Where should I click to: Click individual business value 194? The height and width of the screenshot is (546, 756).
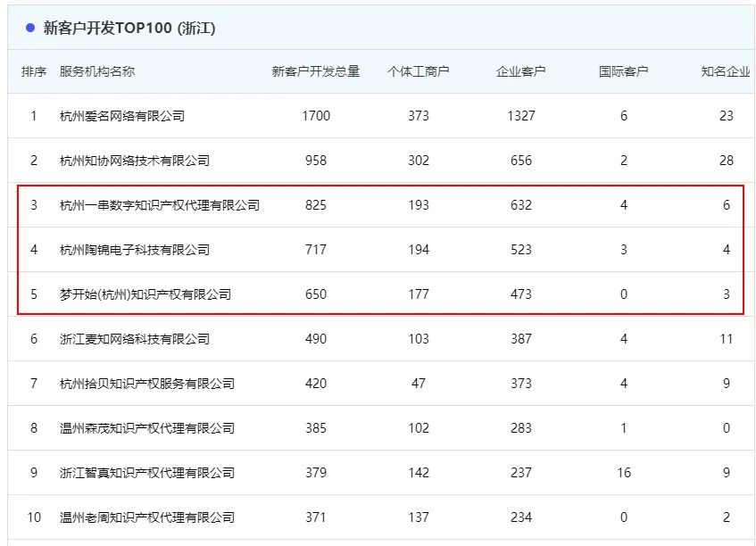[419, 250]
